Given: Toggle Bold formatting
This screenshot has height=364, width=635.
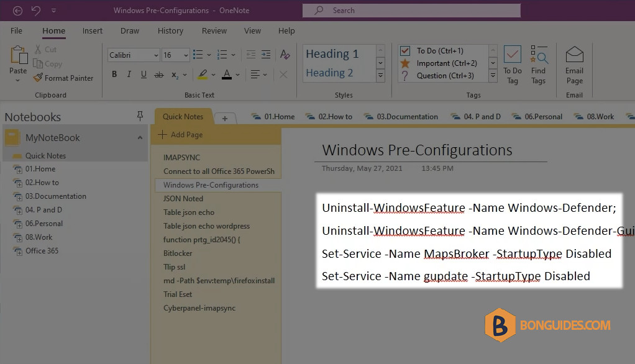Looking at the screenshot, I should (114, 74).
